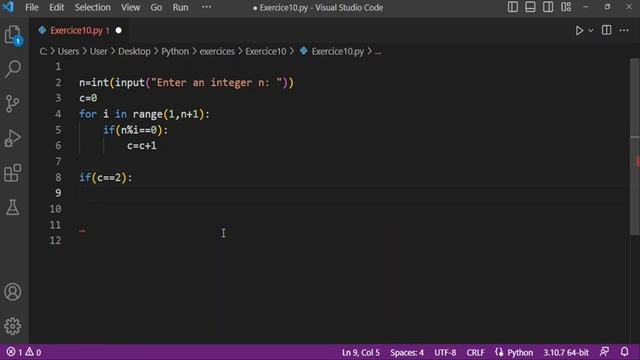This screenshot has height=360, width=640.
Task: Open the editor More Actions ellipsis
Action: 624,30
